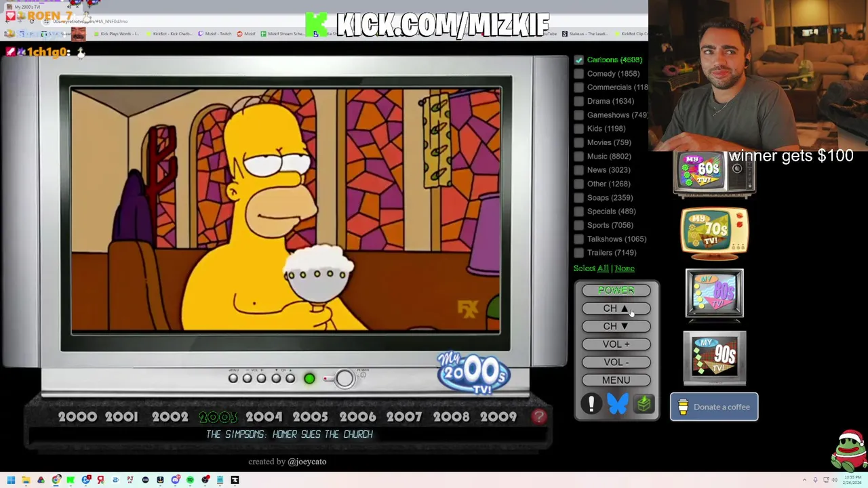The image size is (868, 488).
Task: Click CH down button on remote
Action: 616,326
